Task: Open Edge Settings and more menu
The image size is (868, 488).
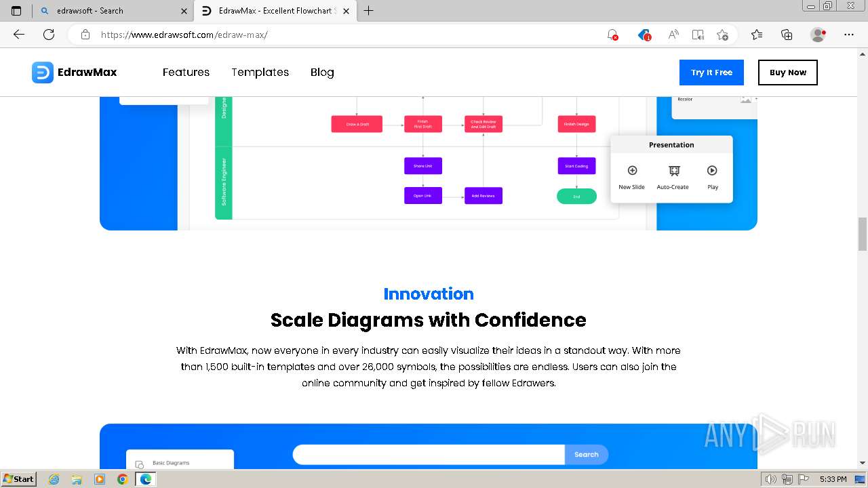Action: click(x=849, y=35)
